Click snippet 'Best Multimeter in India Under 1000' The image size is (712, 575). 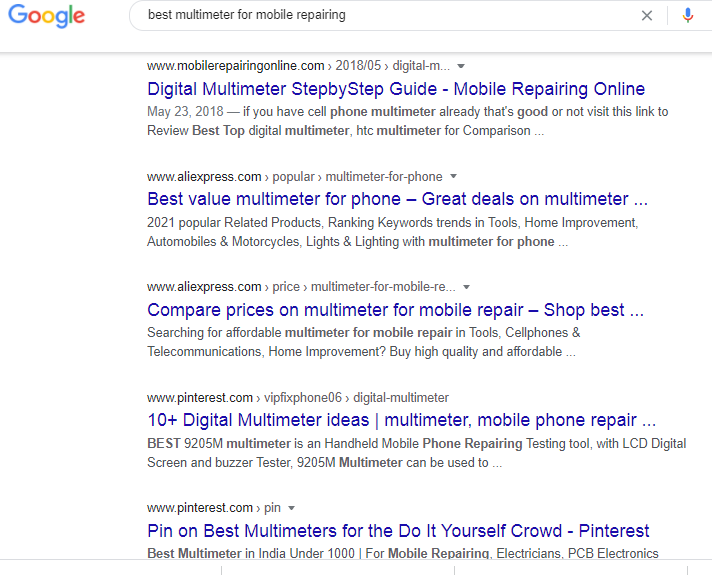click(x=403, y=553)
